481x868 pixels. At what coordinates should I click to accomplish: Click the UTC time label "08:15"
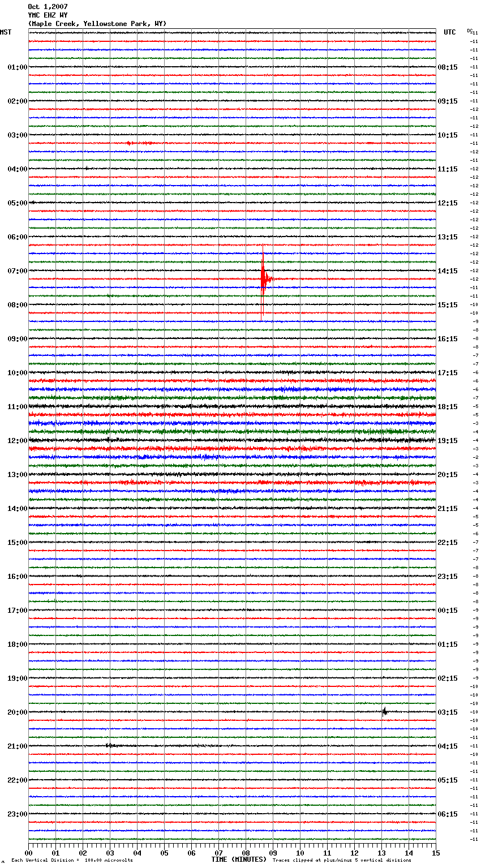448,67
